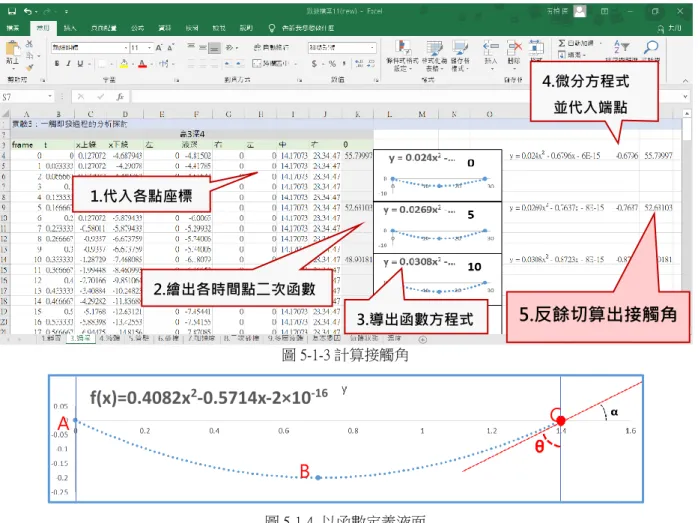This screenshot has width=698, height=523.
Task: Click the red Font Color swatch
Action: point(142,64)
